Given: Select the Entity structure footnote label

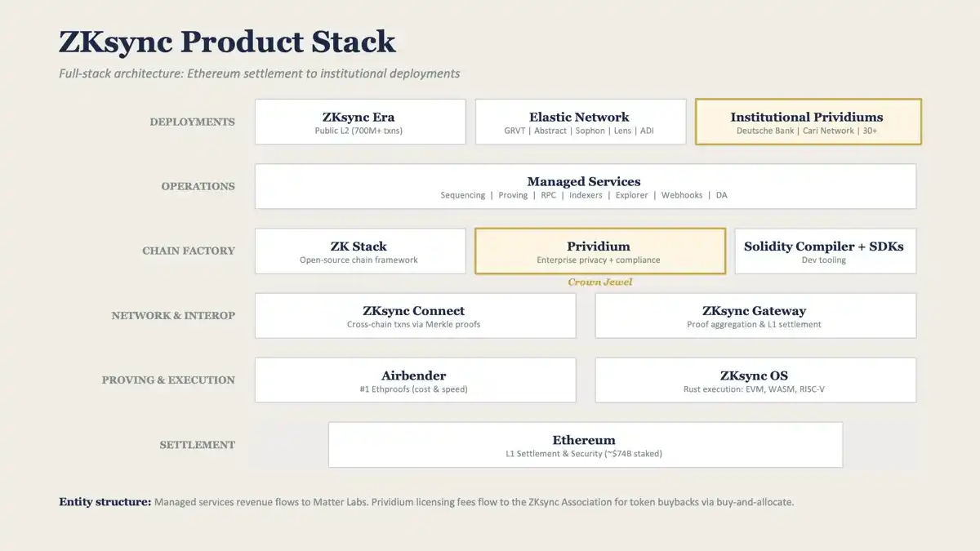Looking at the screenshot, I should 105,502.
